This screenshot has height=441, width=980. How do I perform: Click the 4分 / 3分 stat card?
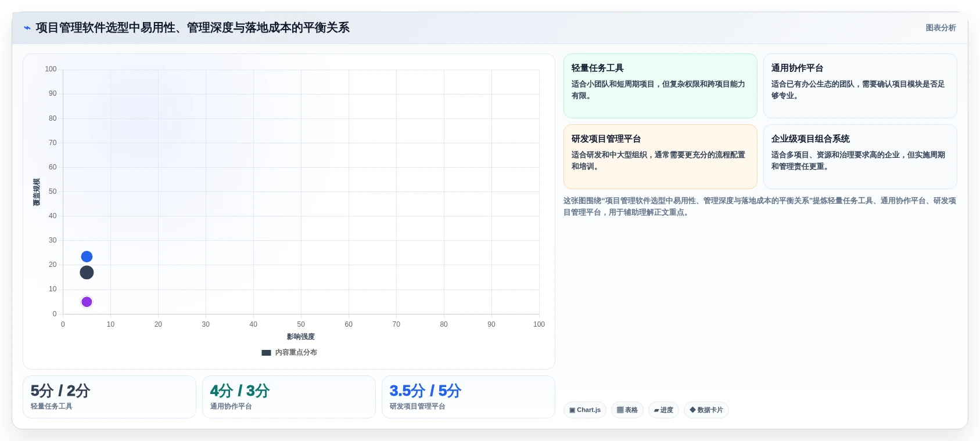289,397
